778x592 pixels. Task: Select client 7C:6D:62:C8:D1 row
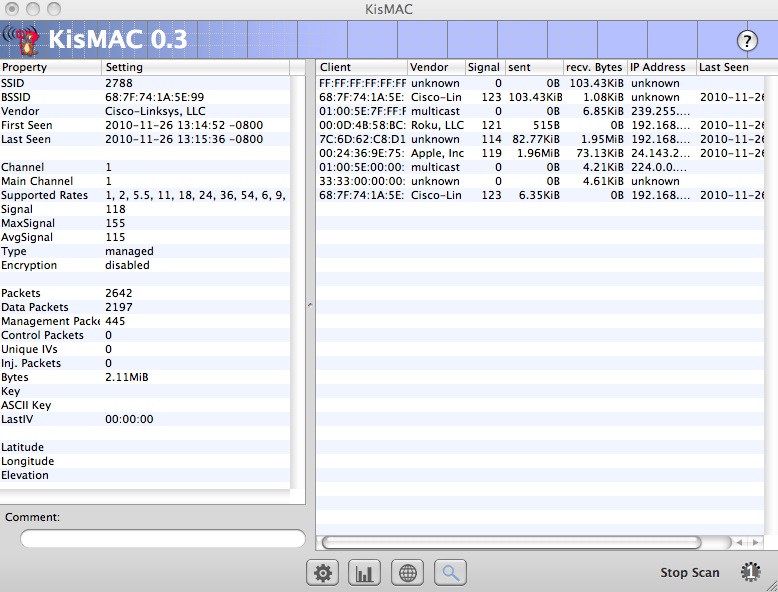click(x=540, y=139)
